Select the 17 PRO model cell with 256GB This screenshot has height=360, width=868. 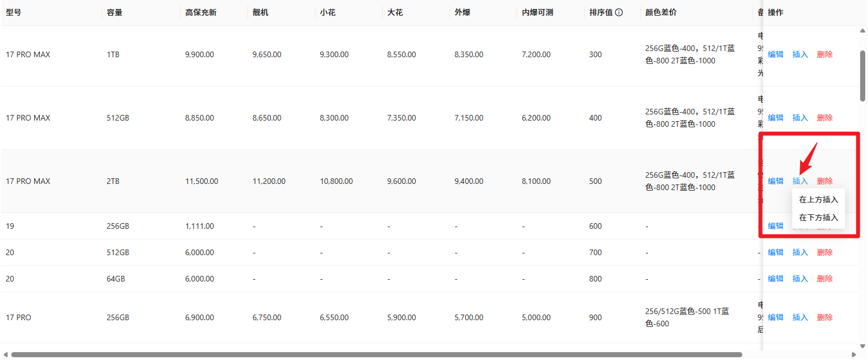click(19, 317)
